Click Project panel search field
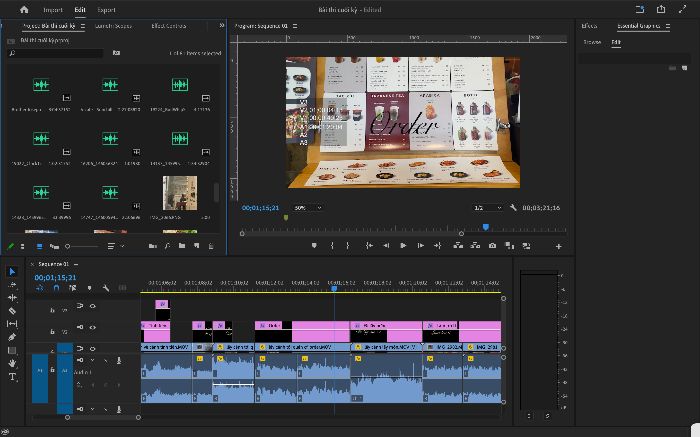Image resolution: width=700 pixels, height=437 pixels. [x=55, y=53]
